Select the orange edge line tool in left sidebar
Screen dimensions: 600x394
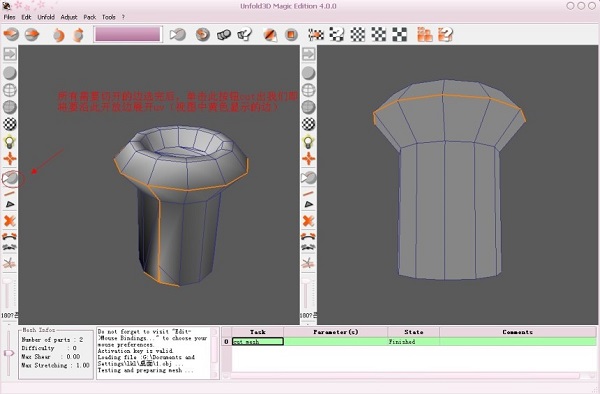[10, 194]
